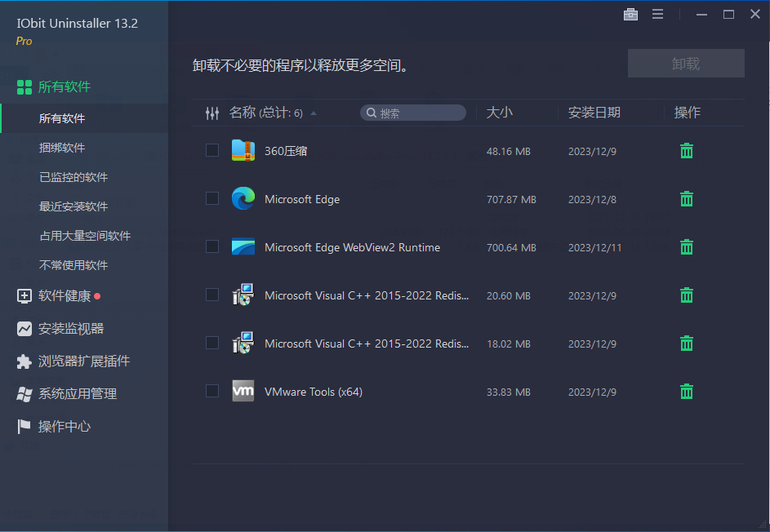Click installer icon of 20.60 MB Visual C++

243,295
